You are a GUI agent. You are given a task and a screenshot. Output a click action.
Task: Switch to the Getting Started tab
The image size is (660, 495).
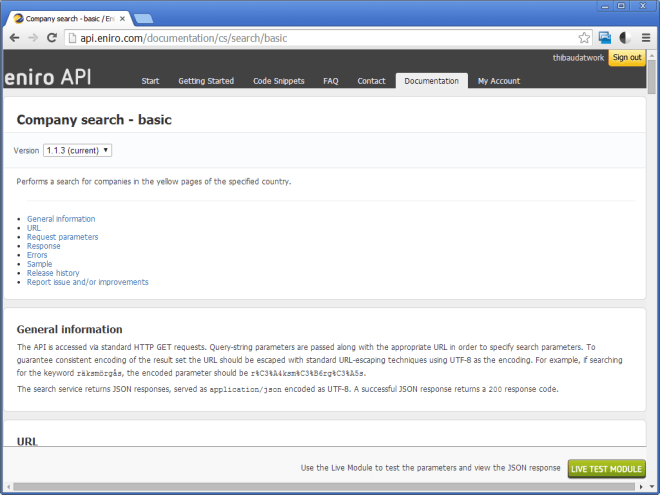point(206,81)
